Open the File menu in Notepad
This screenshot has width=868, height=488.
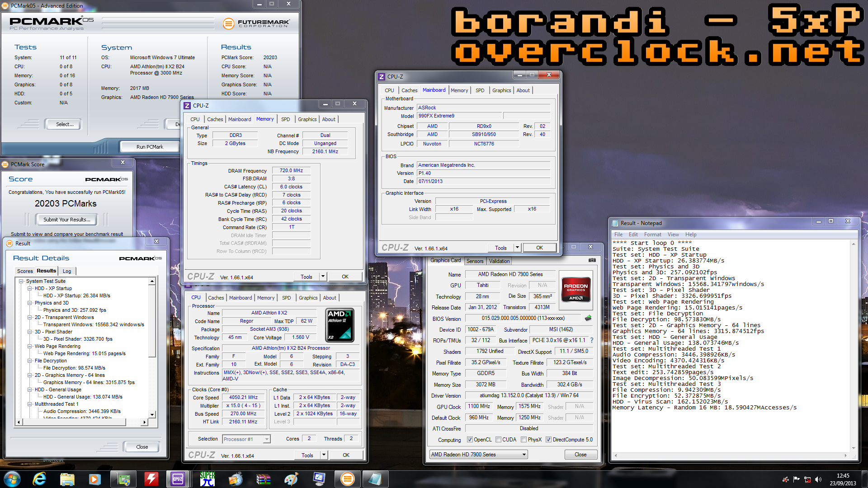coord(618,235)
